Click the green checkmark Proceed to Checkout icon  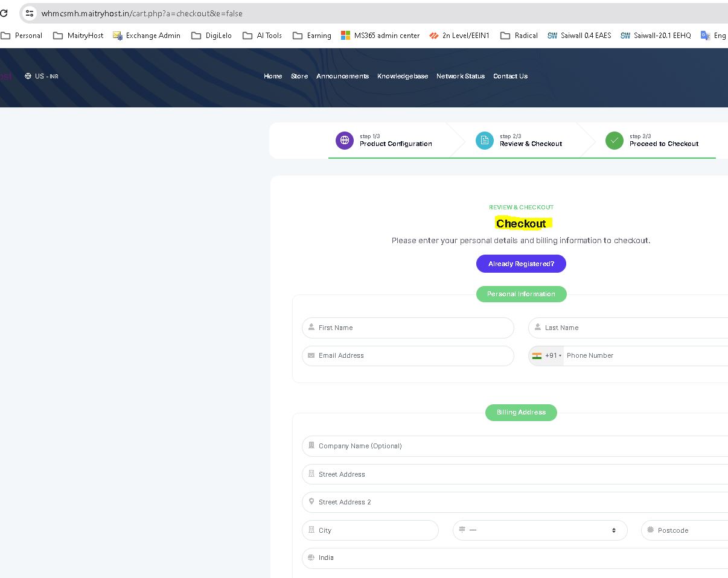pos(614,141)
